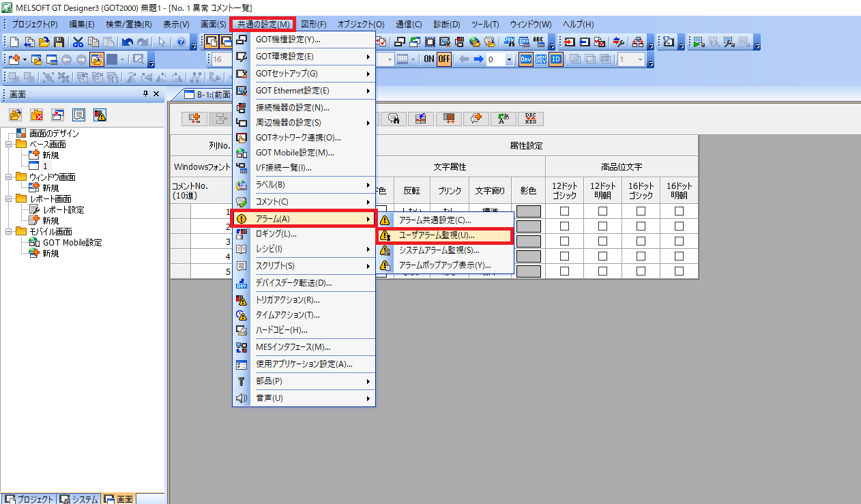Select 画面のデザイン tree item

point(54,134)
